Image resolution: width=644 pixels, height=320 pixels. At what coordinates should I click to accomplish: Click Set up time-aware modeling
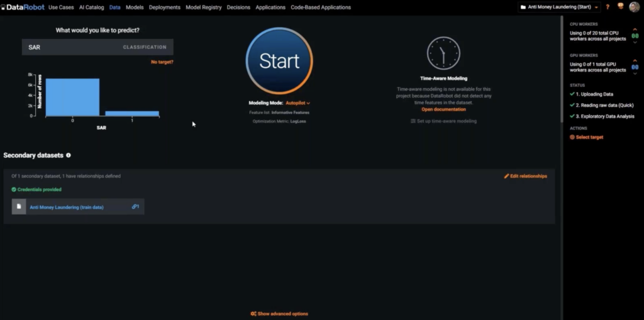[x=443, y=121]
